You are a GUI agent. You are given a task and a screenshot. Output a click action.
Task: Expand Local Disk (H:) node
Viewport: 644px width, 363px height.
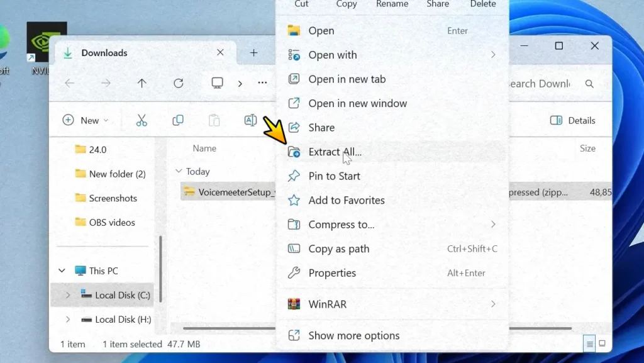(68, 319)
